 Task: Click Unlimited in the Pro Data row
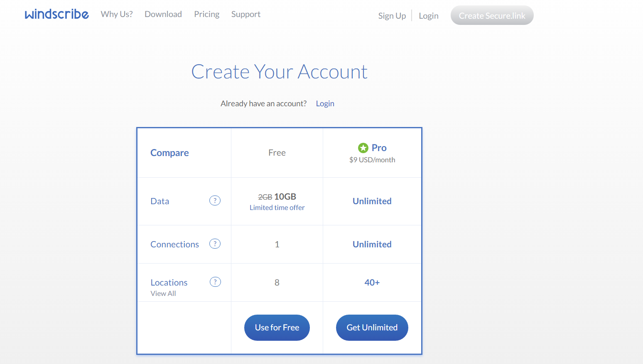pyautogui.click(x=372, y=201)
